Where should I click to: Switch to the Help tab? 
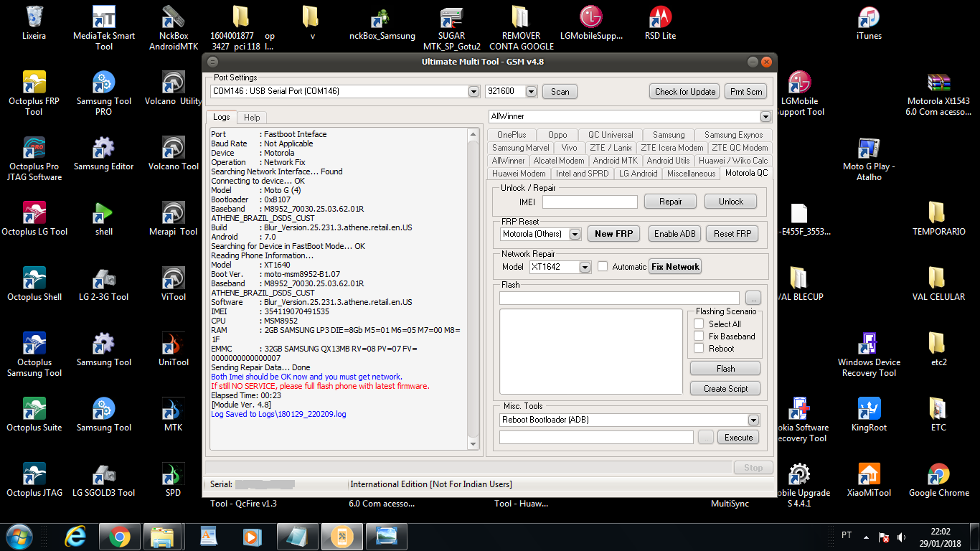coord(252,117)
